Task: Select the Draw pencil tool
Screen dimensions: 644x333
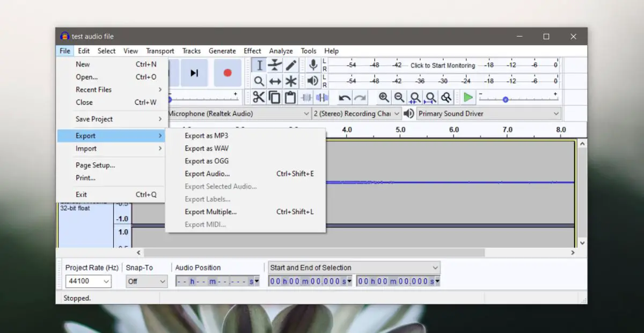Action: (x=291, y=66)
